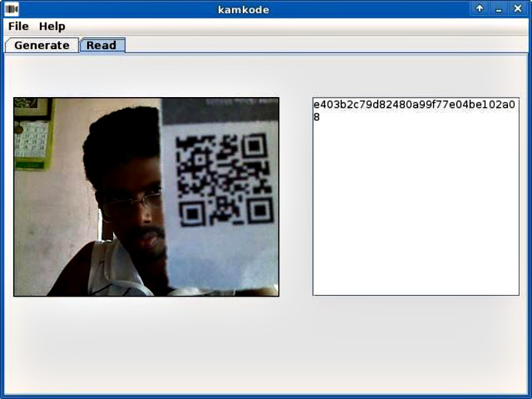This screenshot has width=532, height=399.
Task: Click the kamkode barcode icon in title bar
Action: 11,9
